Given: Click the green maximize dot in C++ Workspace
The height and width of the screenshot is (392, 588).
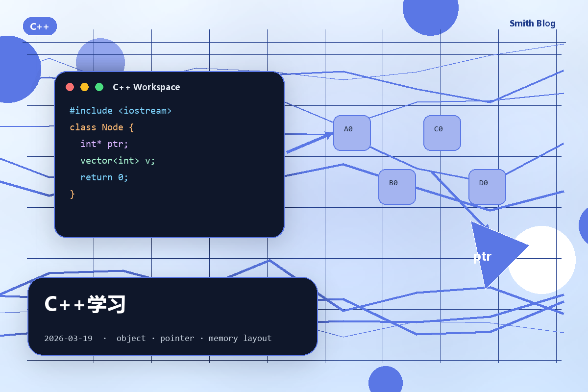Looking at the screenshot, I should [99, 87].
